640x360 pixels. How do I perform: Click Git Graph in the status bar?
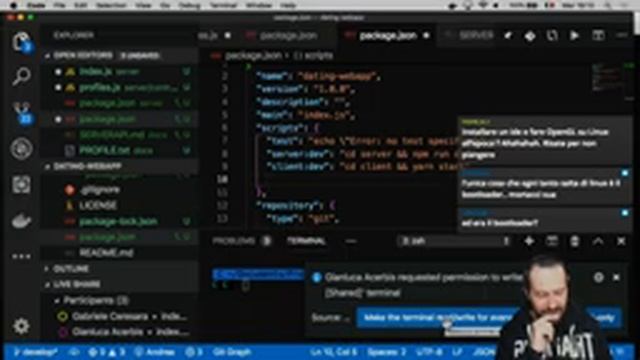232,352
